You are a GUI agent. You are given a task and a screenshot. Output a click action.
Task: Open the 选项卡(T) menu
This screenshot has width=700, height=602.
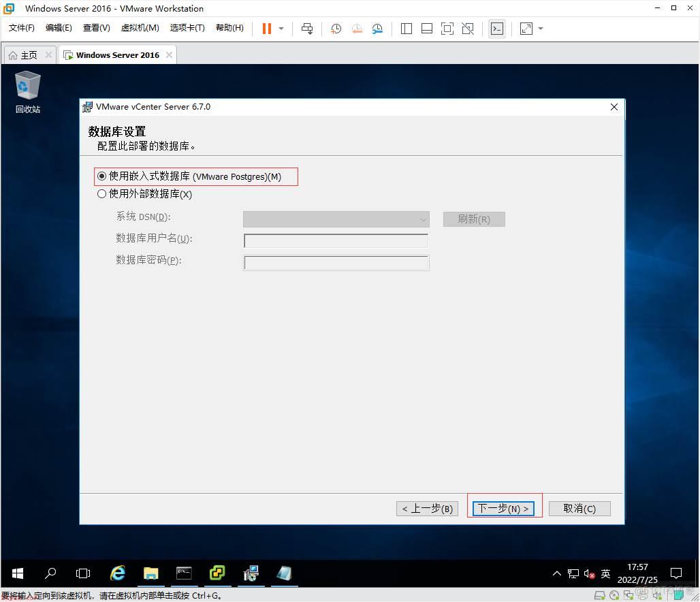pyautogui.click(x=187, y=28)
